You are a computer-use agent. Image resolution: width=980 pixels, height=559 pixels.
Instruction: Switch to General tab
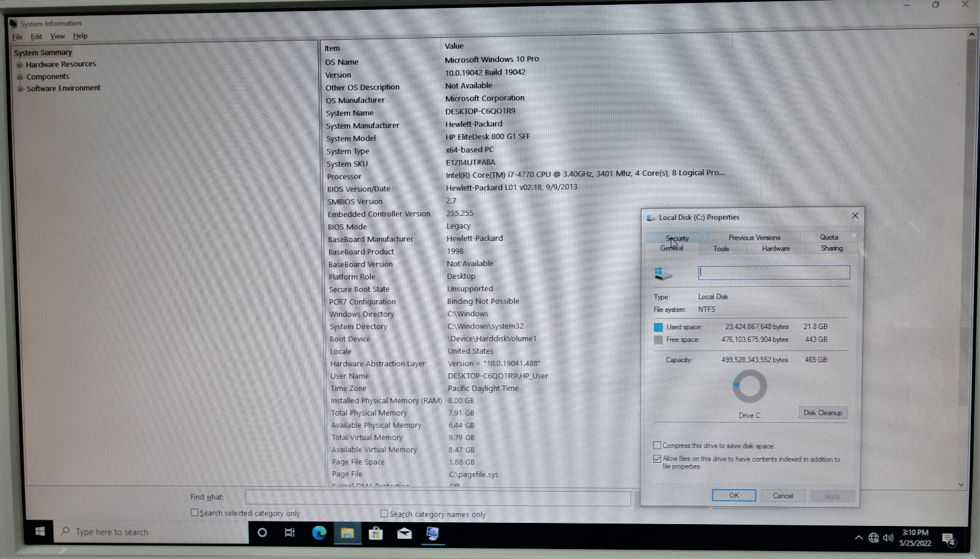671,248
